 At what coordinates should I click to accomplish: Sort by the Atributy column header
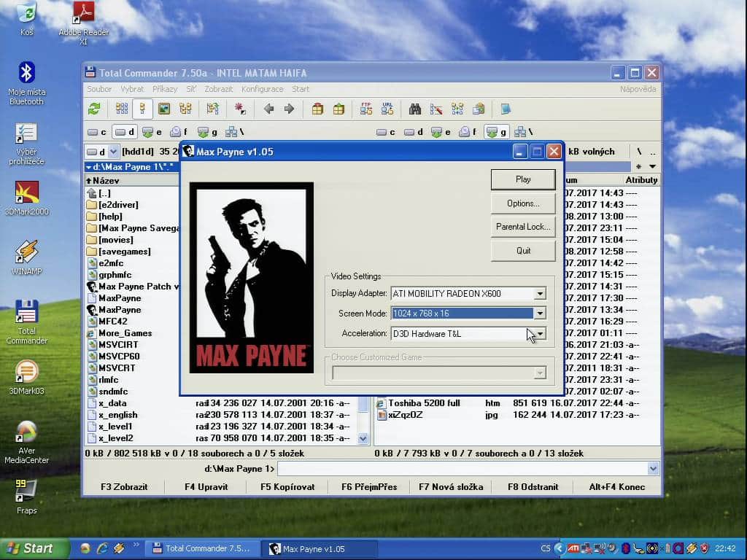[x=641, y=180]
